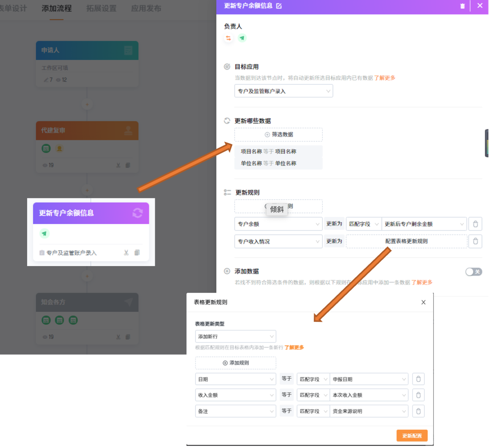
Task: Toggle the 添加数据 switch on
Action: (474, 272)
